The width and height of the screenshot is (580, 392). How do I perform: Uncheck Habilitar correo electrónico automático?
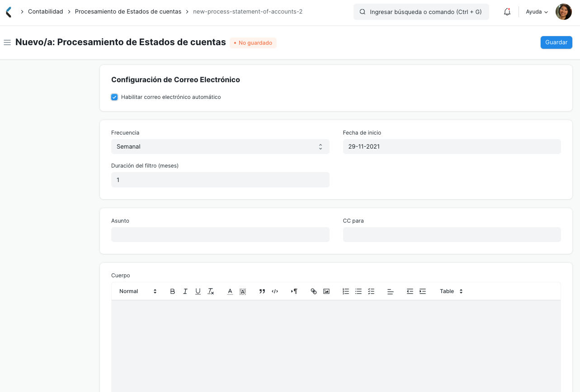click(114, 97)
